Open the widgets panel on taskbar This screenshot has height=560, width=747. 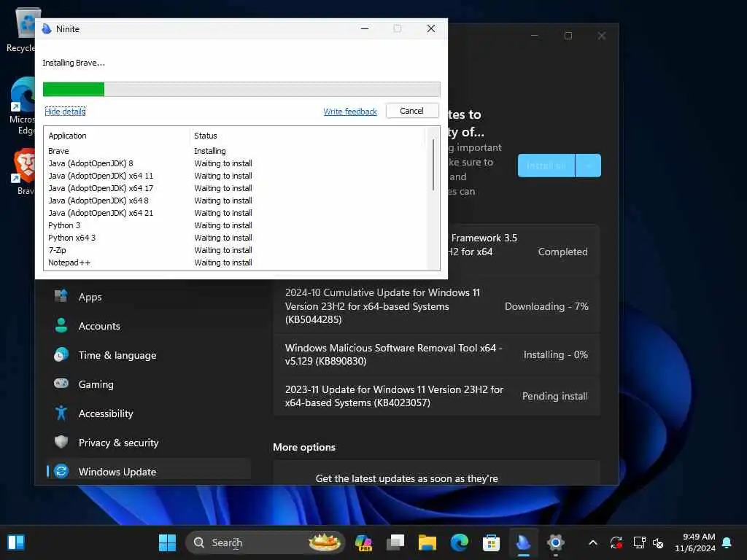tap(16, 542)
